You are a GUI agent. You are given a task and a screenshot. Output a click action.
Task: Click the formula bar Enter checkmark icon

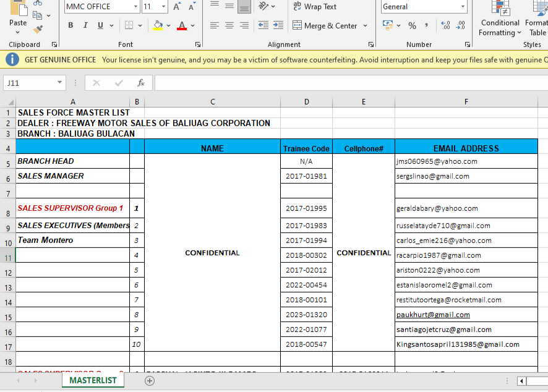point(119,83)
